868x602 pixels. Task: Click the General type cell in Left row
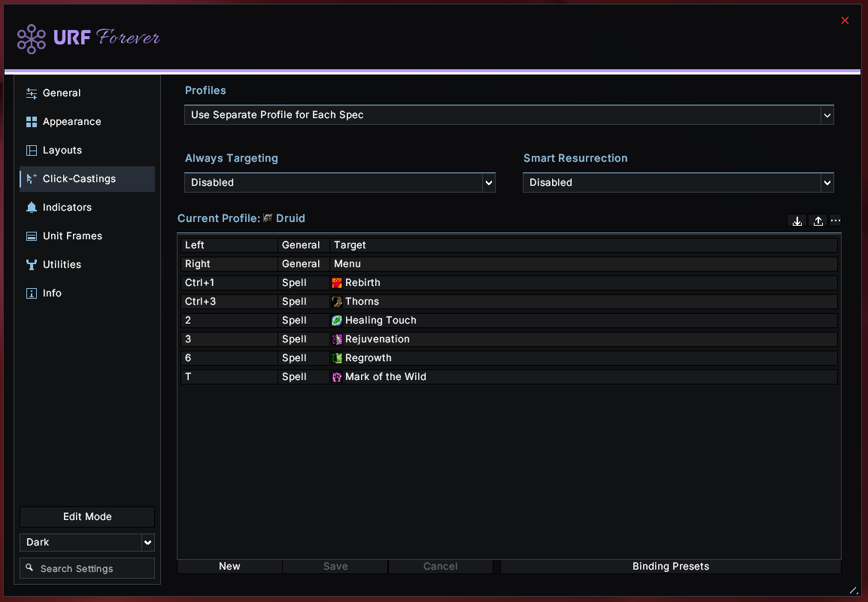tap(303, 245)
